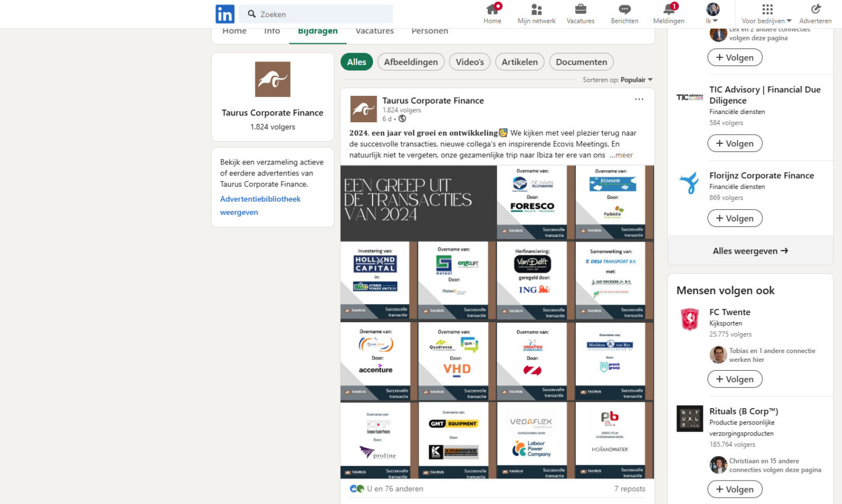
Task: Click the Taurus logo in the sidebar card
Action: [x=272, y=80]
